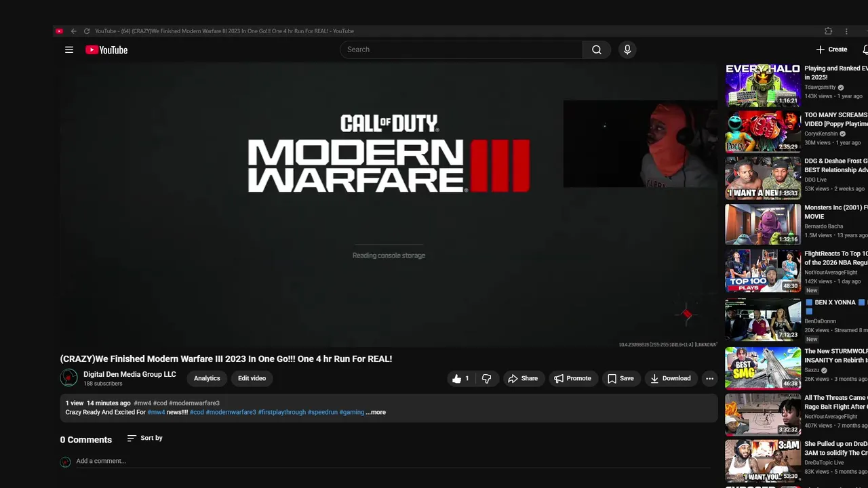Open Saxzu channel link
The height and width of the screenshot is (488, 868).
pyautogui.click(x=812, y=371)
